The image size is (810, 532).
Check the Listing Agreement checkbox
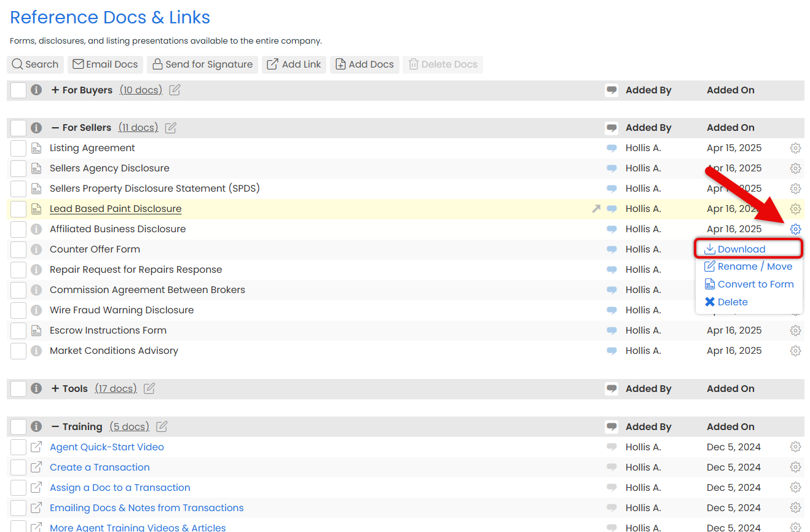pos(18,148)
